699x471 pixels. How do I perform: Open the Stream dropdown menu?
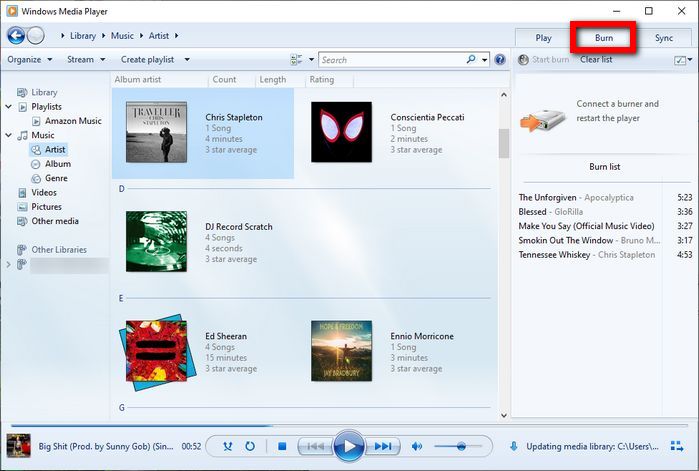click(x=86, y=59)
